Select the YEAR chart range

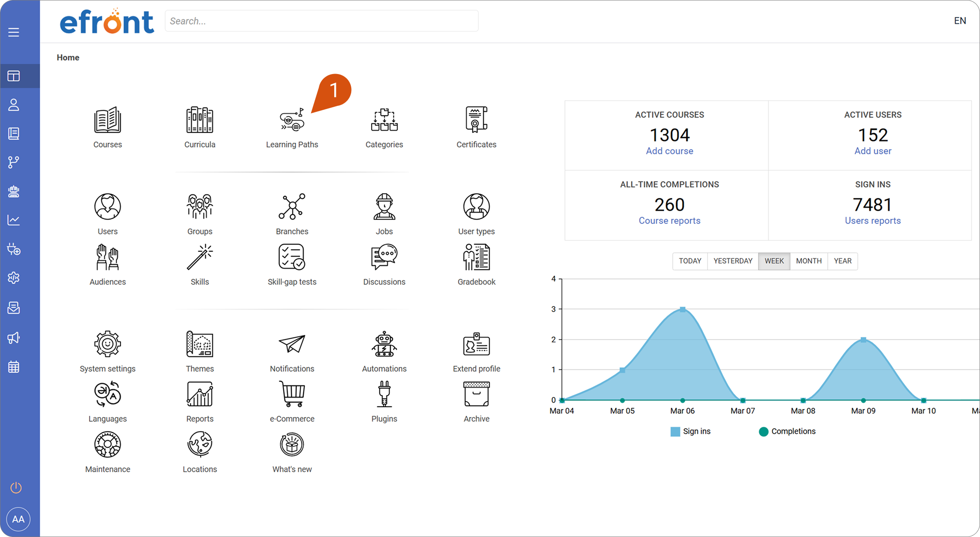pos(842,261)
